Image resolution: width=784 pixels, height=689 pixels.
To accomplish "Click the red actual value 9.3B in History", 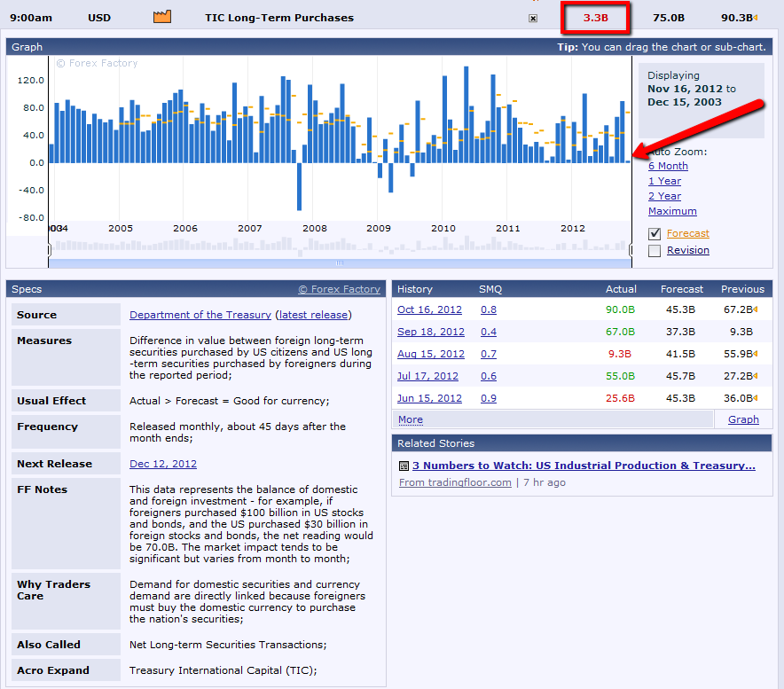I will click(620, 354).
